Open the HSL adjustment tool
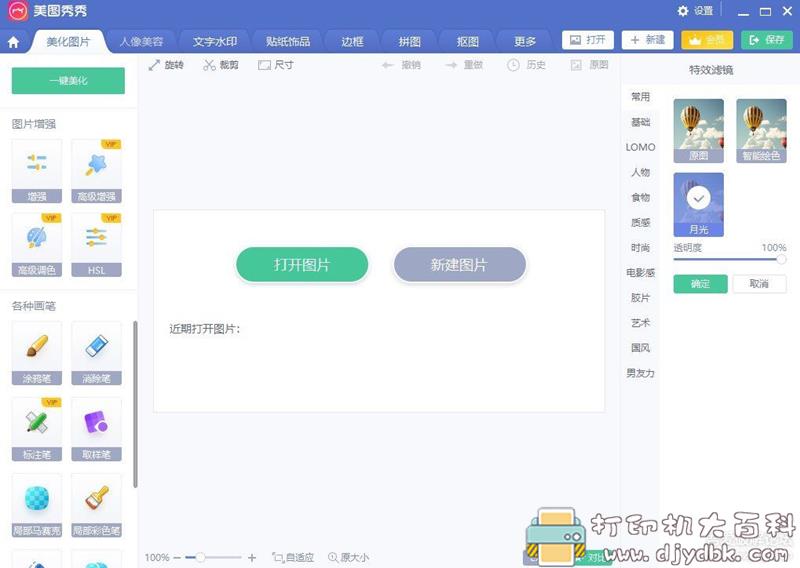The image size is (800, 568). 96,245
